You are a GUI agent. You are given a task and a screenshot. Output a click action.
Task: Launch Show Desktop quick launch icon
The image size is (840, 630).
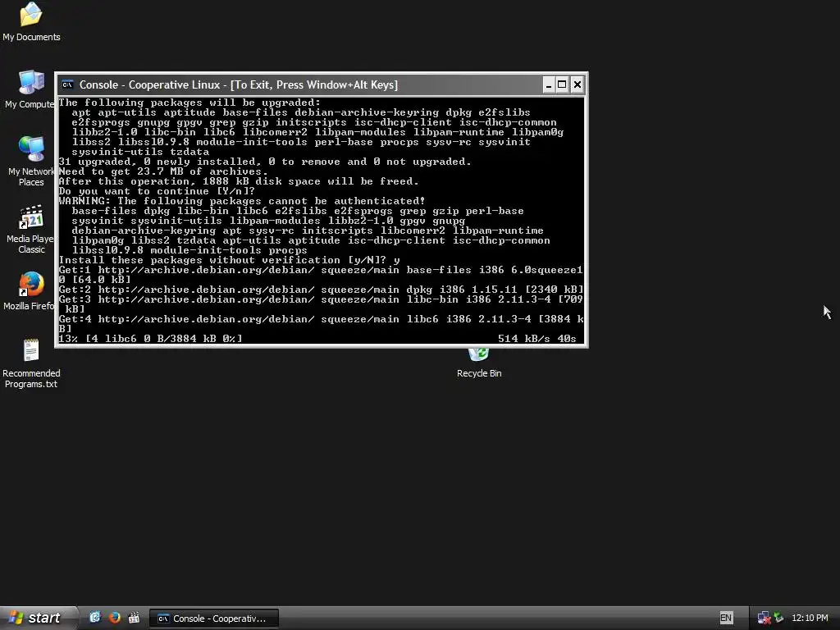(95, 618)
